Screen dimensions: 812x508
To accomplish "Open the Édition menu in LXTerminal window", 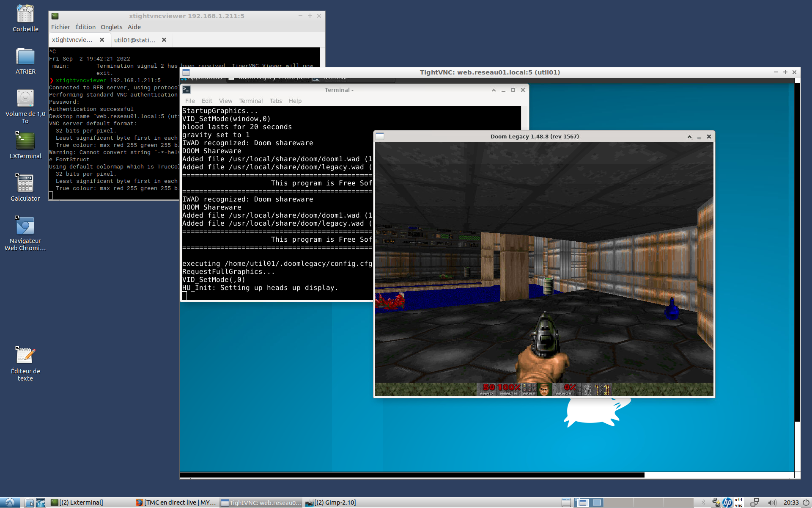I will tap(85, 27).
